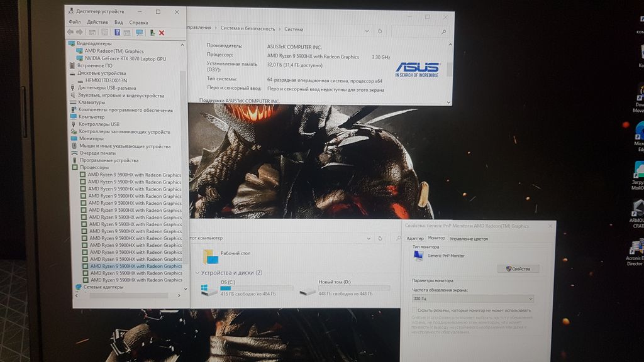Open the OS (C:) drive icon
The height and width of the screenshot is (362, 644).
205,288
